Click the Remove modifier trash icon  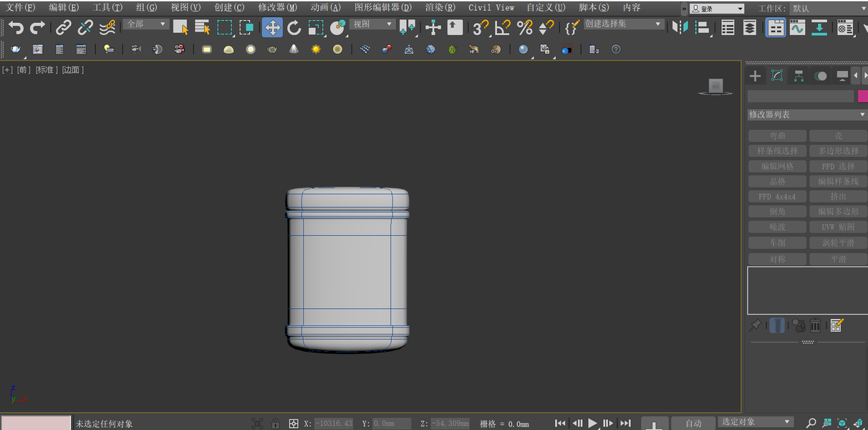click(815, 326)
